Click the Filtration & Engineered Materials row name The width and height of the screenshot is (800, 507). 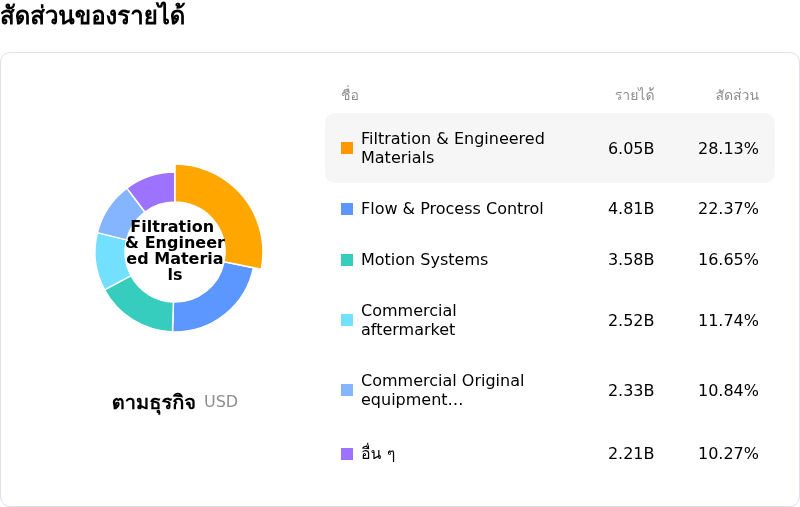point(453,148)
